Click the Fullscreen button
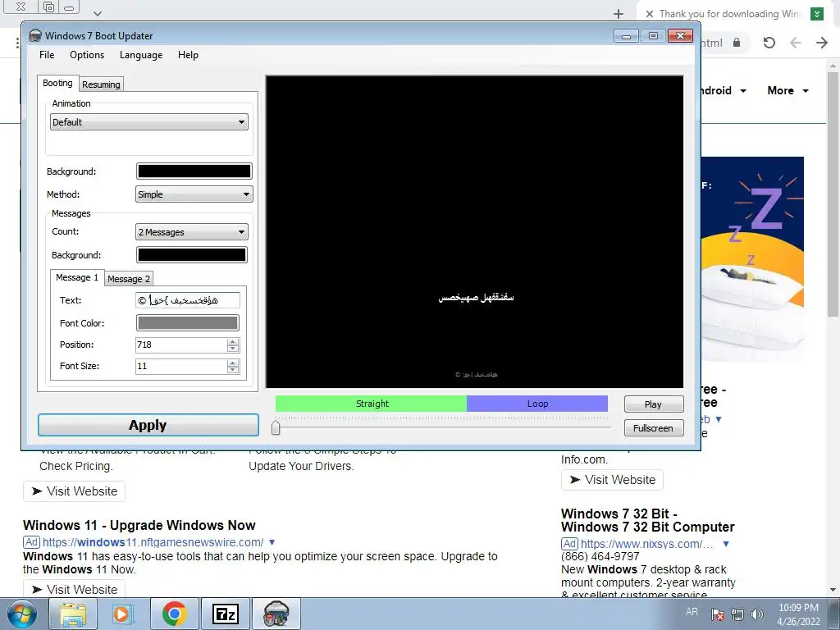This screenshot has width=840, height=630. point(654,427)
